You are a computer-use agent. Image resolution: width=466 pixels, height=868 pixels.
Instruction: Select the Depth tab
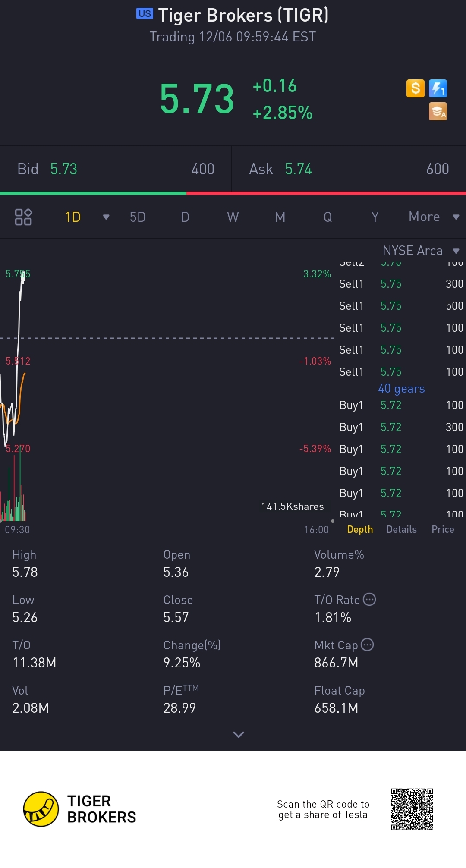[x=360, y=529]
